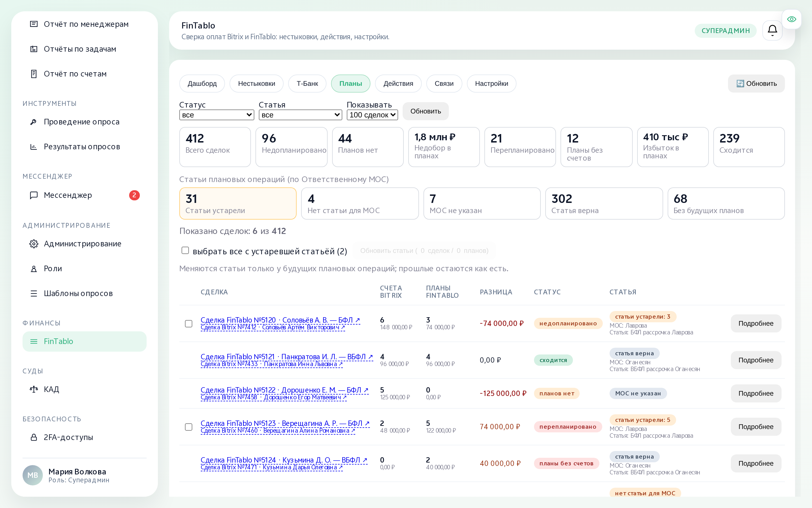Click the СУПЕРАДМИН role badge
Screen dimensions: 812x508
pos(725,30)
